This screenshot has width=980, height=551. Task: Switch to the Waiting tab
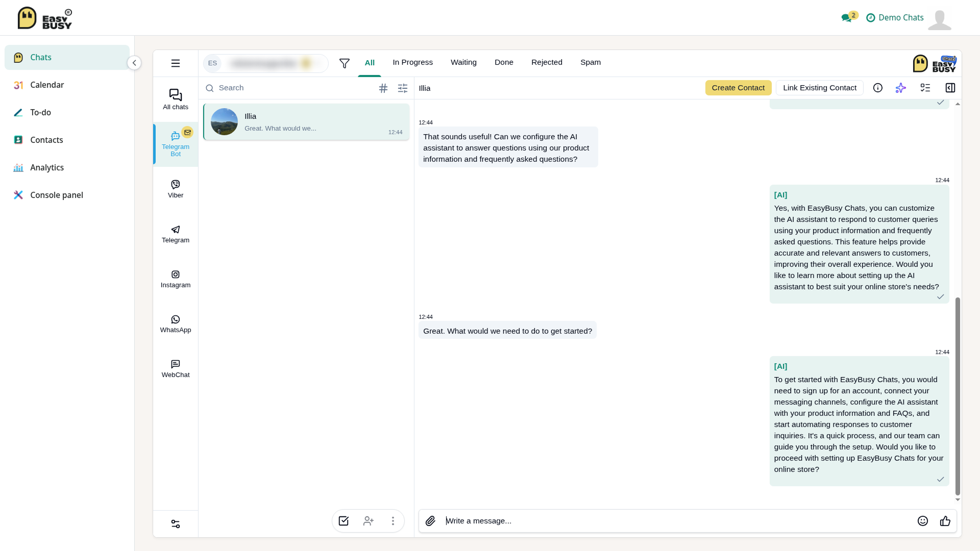pos(463,62)
